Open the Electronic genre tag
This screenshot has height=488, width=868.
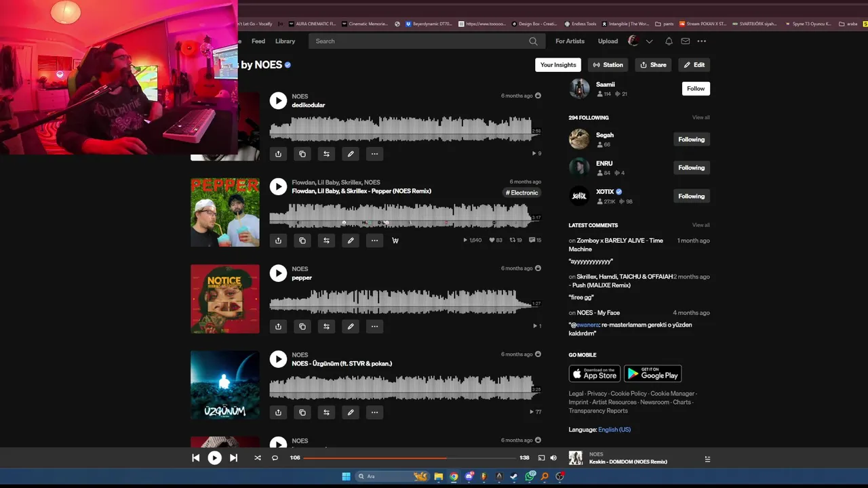[x=521, y=192]
